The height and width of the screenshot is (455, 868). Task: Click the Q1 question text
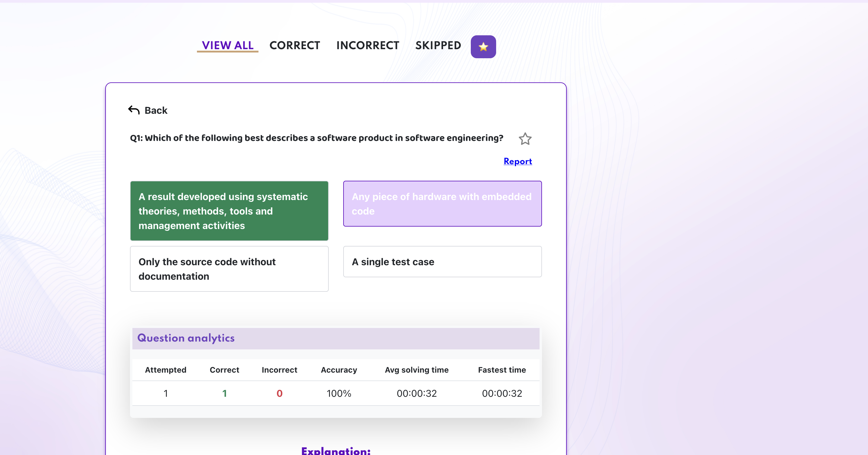(x=316, y=138)
